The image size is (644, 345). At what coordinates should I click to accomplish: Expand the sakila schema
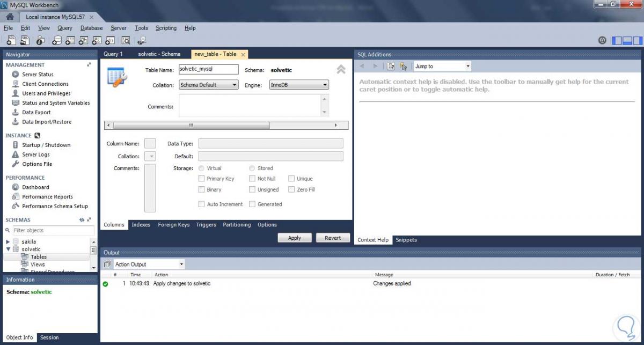(8, 242)
